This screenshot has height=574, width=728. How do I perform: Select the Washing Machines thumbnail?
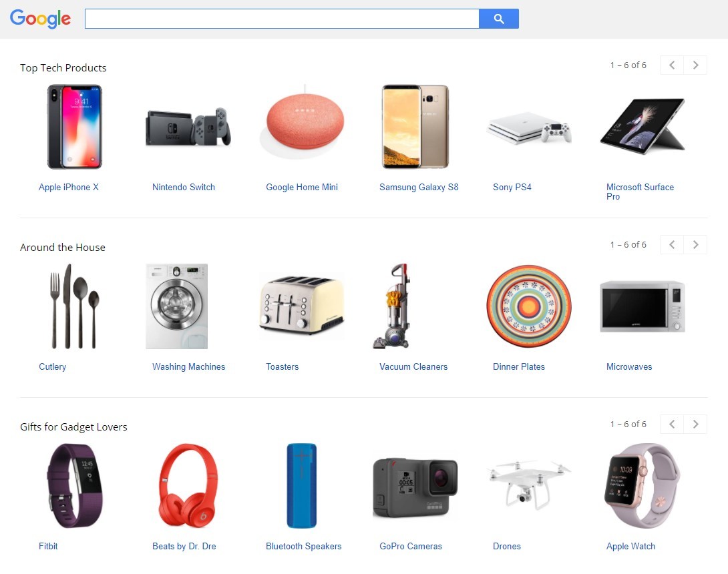pos(176,306)
